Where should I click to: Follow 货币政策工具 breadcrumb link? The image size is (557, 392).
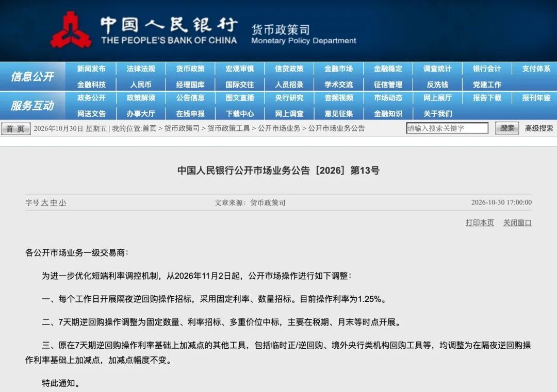tap(229, 128)
